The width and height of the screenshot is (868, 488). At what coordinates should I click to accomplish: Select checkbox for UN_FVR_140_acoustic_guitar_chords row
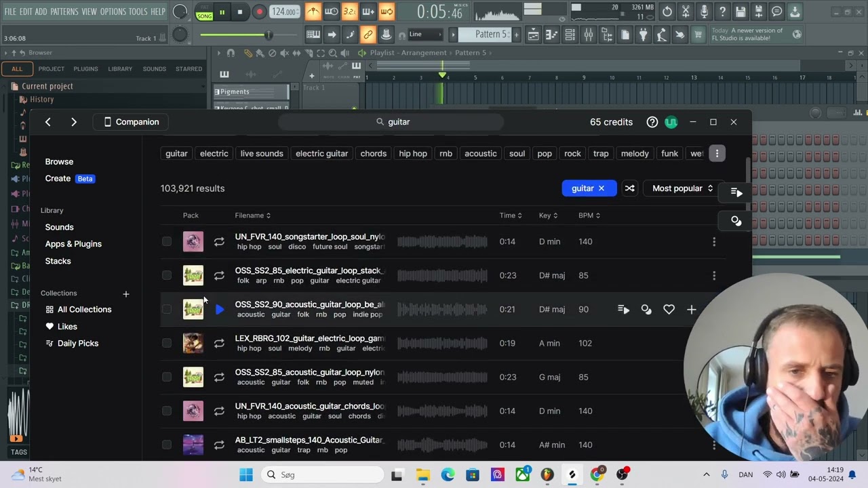coord(167,411)
